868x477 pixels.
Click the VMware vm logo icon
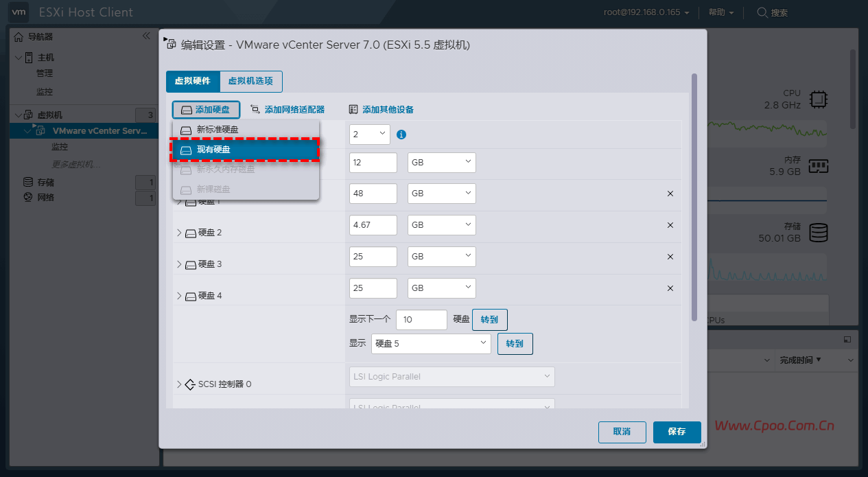(x=20, y=12)
